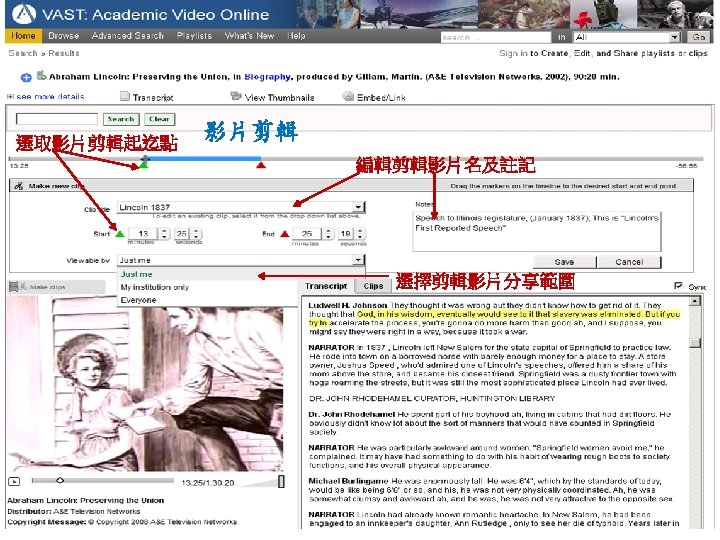
Task: Click the document icon before Abraham Lincoln title
Action: tap(41, 75)
